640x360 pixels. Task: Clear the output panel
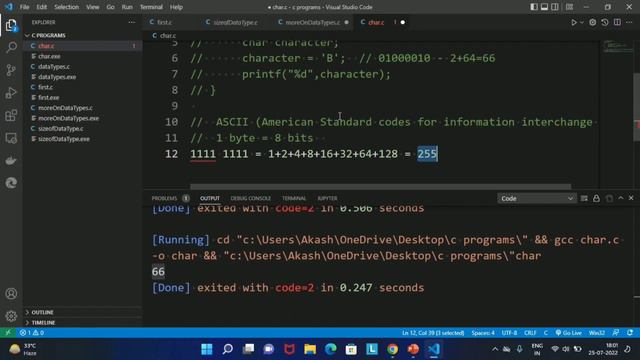(x=584, y=198)
